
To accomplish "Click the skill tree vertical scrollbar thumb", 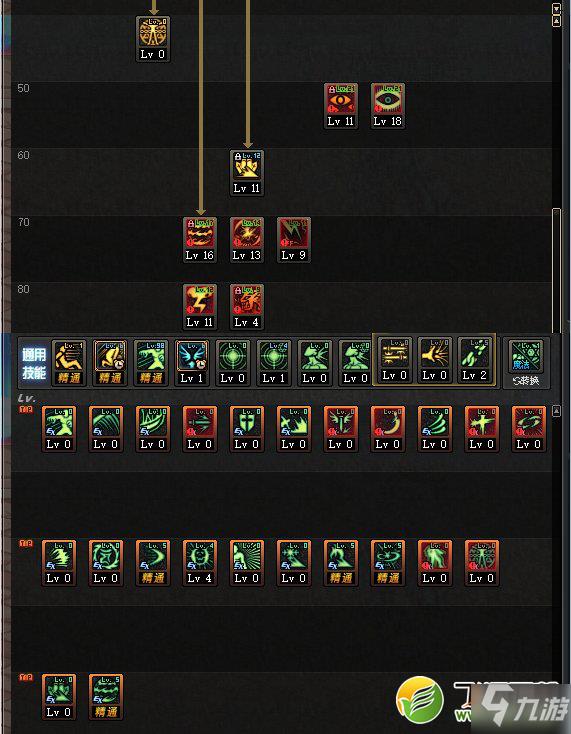I will [556, 272].
